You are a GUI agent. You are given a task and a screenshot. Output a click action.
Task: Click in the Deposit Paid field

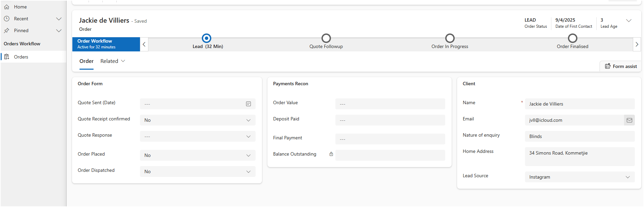[390, 120]
